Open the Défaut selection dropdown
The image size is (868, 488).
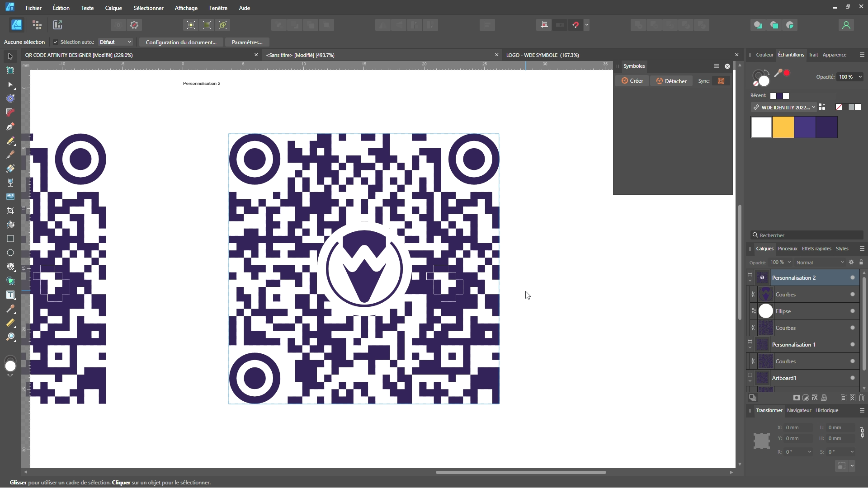pos(115,42)
